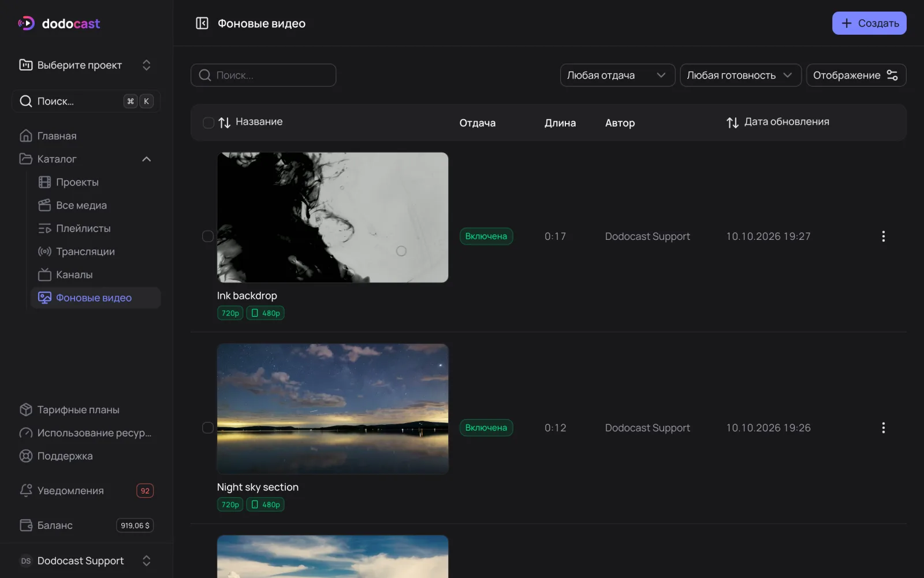This screenshot has height=578, width=924.
Task: Click the 92 notifications badge
Action: (145, 491)
